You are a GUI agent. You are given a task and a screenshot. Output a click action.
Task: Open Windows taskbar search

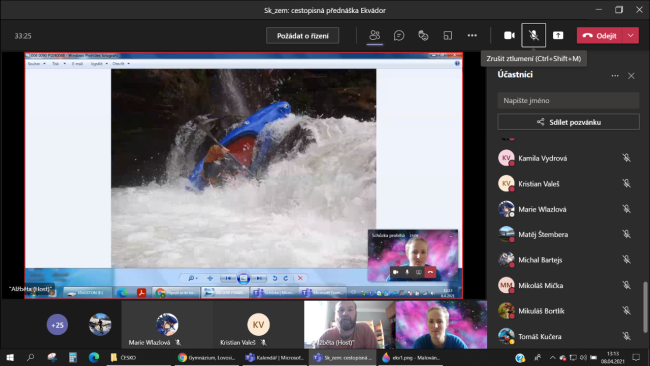click(30, 358)
